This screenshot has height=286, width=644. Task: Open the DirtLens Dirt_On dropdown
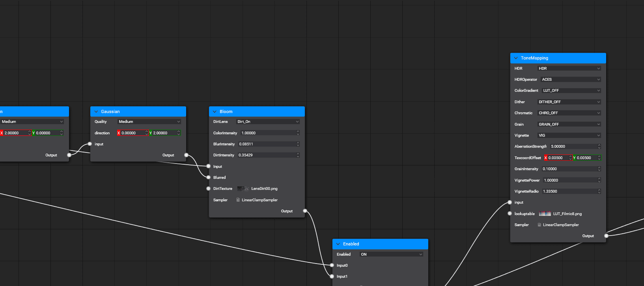point(268,122)
